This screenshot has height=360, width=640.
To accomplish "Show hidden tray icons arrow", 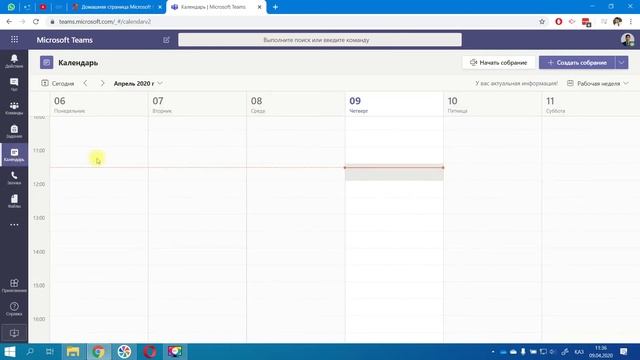I will [x=493, y=351].
